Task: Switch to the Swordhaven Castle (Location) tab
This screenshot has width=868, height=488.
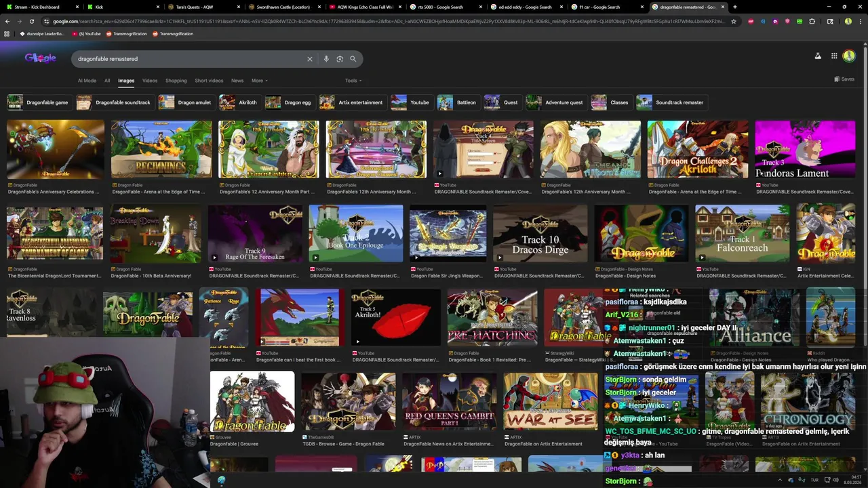Action: coord(283,7)
